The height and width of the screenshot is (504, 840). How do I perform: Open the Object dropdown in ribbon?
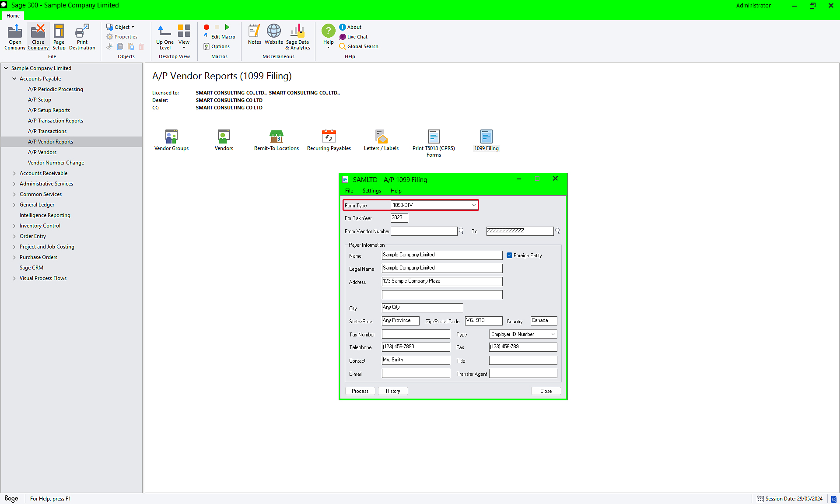[120, 27]
